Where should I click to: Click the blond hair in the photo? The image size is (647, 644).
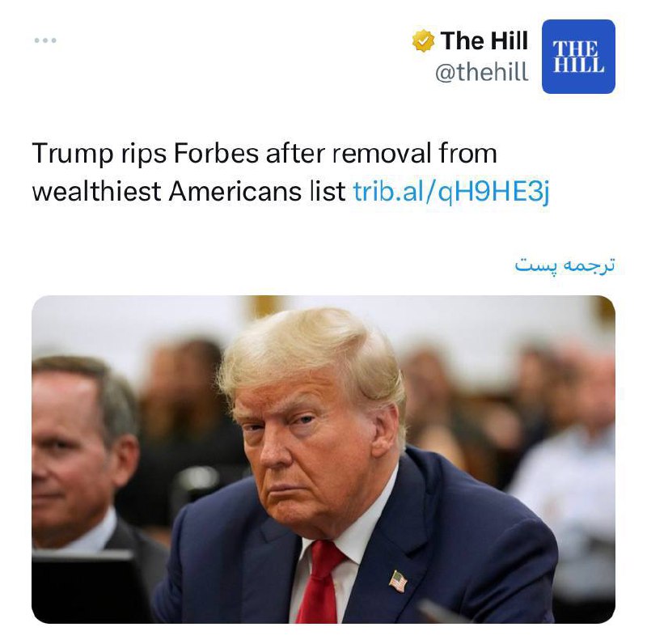pyautogui.click(x=310, y=351)
